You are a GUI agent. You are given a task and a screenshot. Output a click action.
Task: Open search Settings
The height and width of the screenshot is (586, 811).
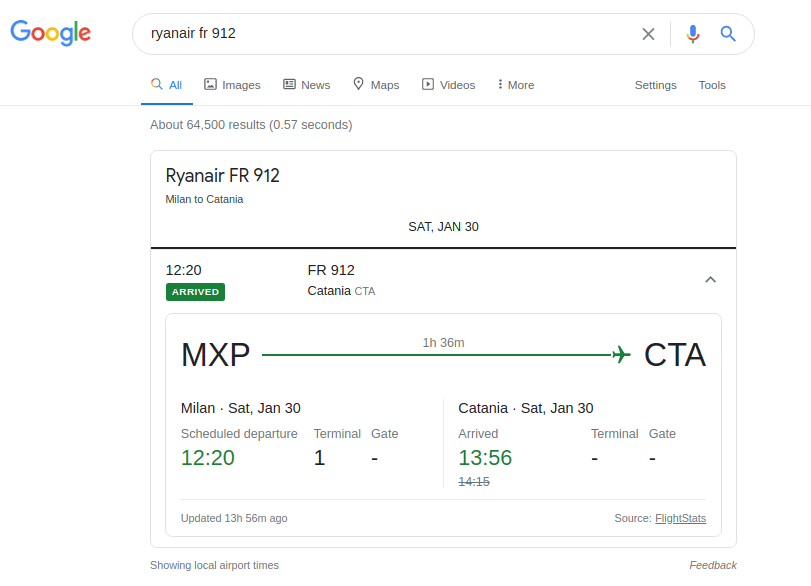pos(655,85)
